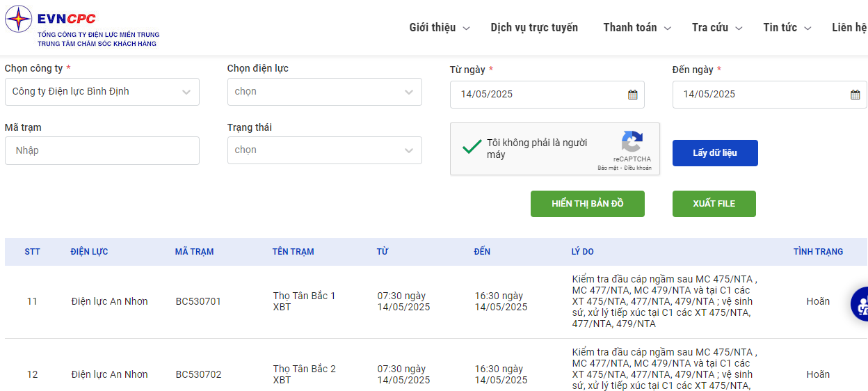Viewport: 868px width, 391px height.
Task: Open the Tin tức menu
Action: pos(787,28)
